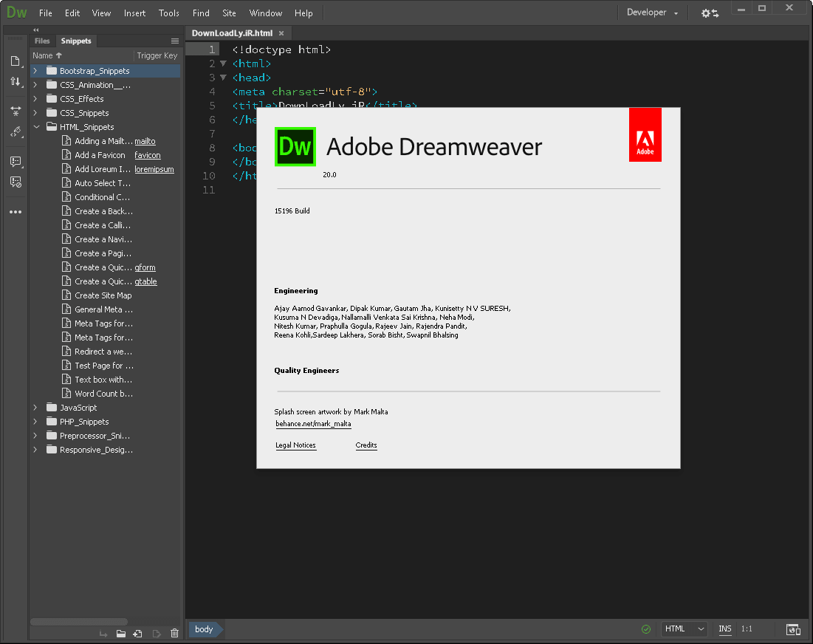Create a new snippet
Image resolution: width=813 pixels, height=644 pixels.
coord(137,633)
